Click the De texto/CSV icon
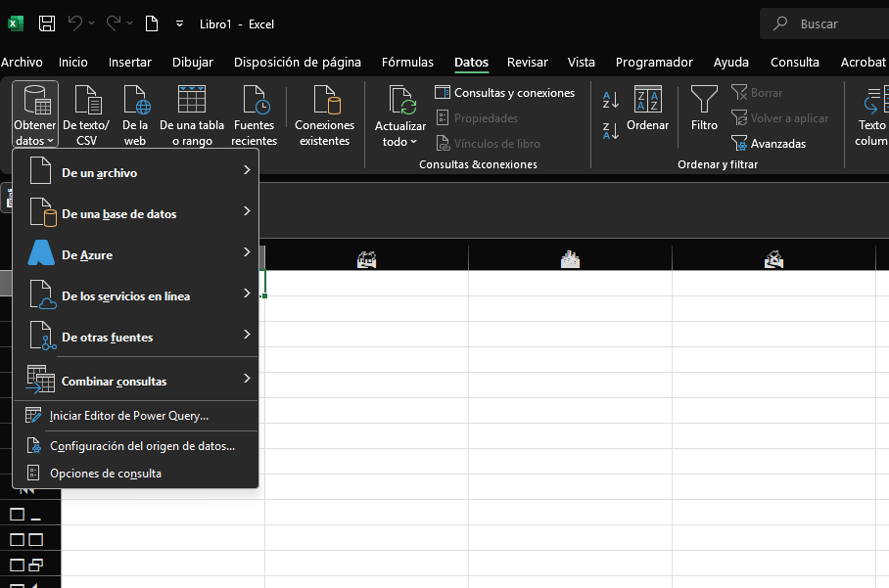Viewport: 889px width, 588px height. [86, 101]
